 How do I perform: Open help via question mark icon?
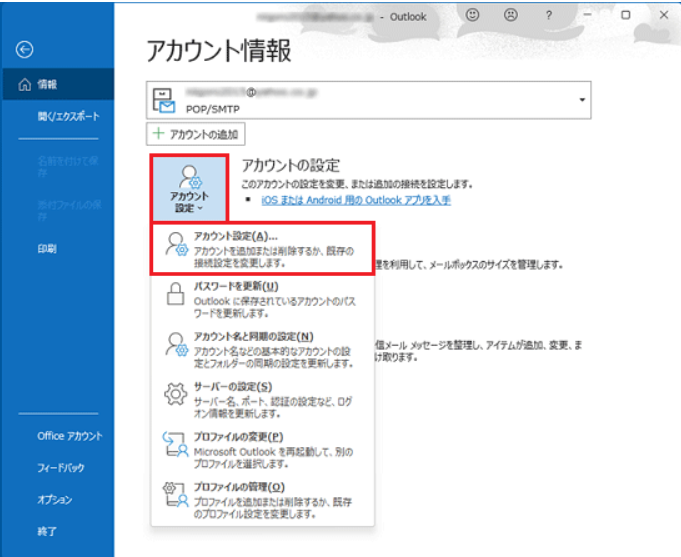pos(549,15)
